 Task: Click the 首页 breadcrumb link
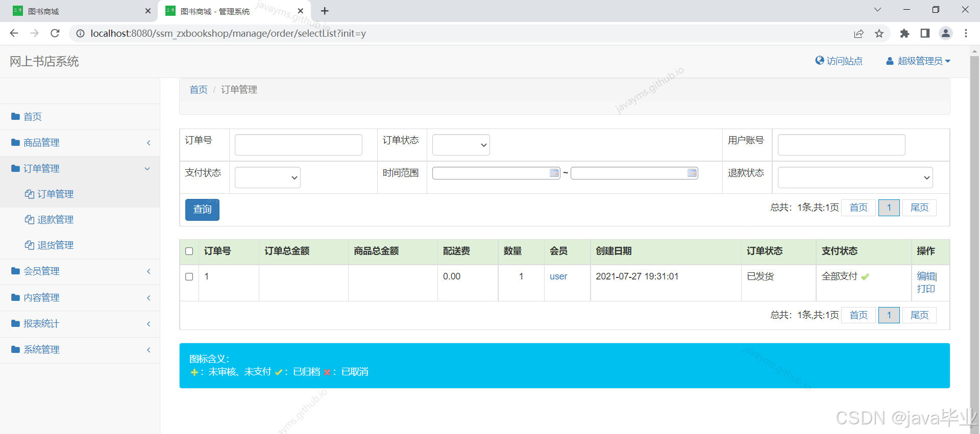[x=199, y=90]
